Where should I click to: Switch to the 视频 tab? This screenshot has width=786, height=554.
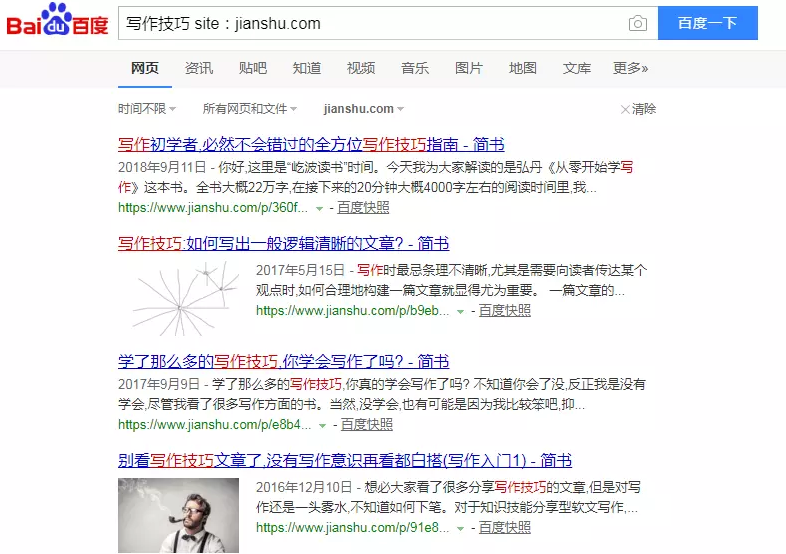[x=361, y=68]
